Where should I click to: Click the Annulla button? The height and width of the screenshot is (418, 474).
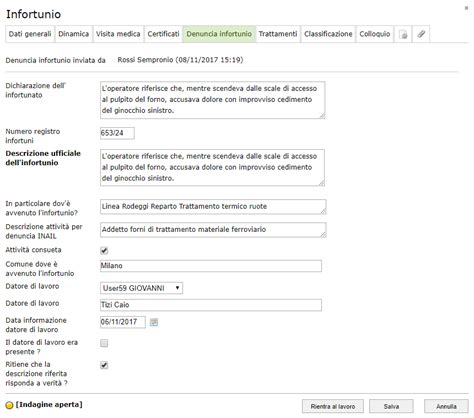pyautogui.click(x=446, y=406)
